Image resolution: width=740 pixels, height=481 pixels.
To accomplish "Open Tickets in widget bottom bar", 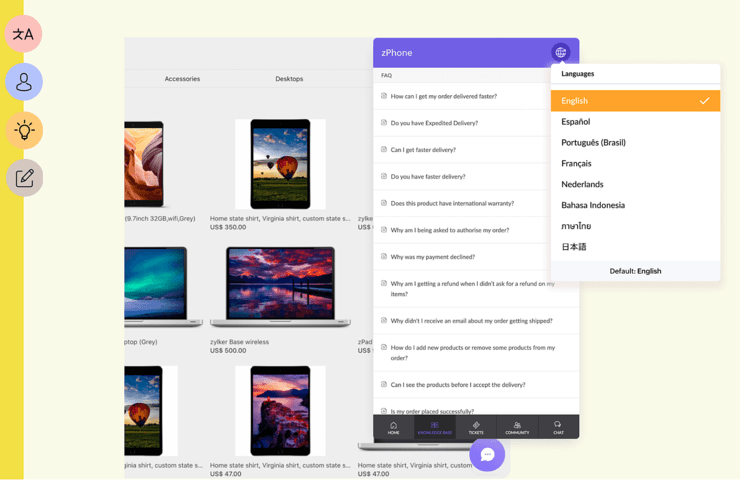I will (476, 427).
